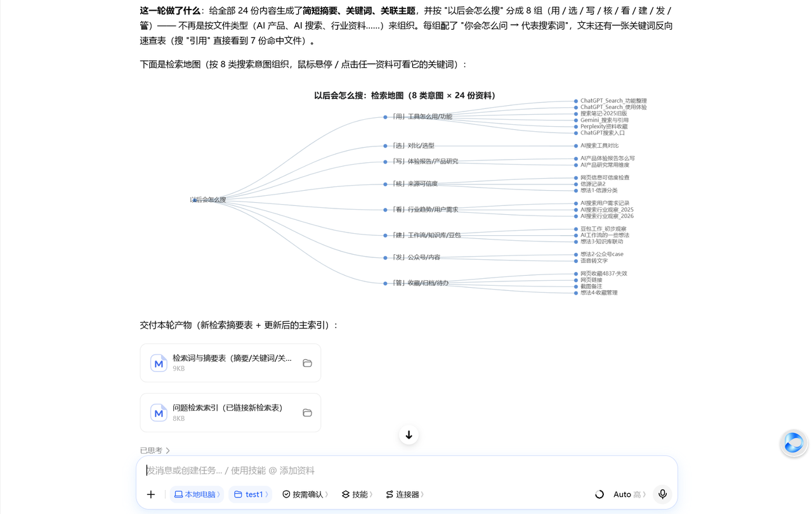Viewport: 812px width, 514px height.
Task: Click the M icon of 问题检索索引 file
Action: point(159,413)
